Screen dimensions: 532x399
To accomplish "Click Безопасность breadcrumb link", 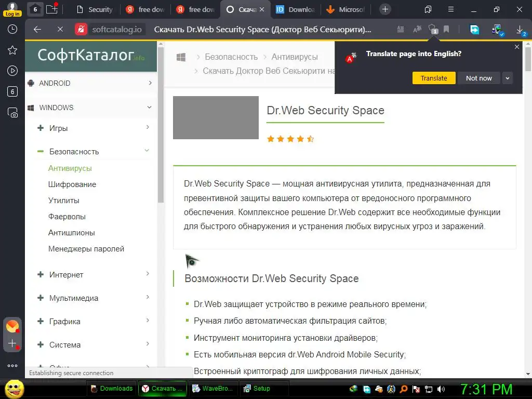I will pyautogui.click(x=231, y=57).
